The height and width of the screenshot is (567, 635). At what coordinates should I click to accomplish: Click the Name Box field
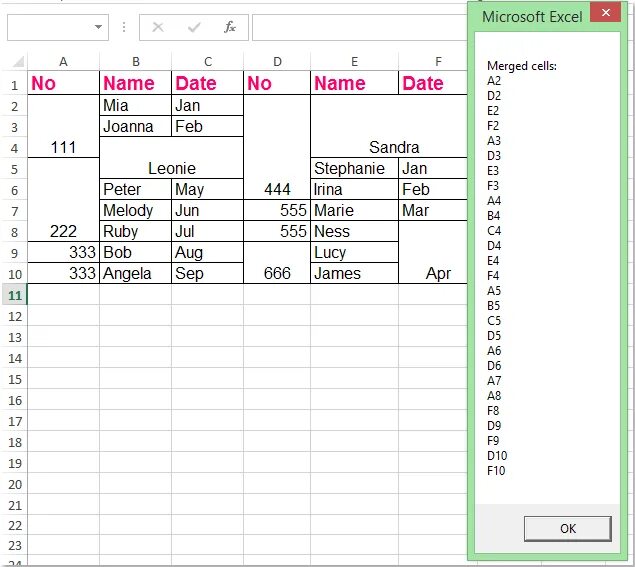click(x=58, y=27)
